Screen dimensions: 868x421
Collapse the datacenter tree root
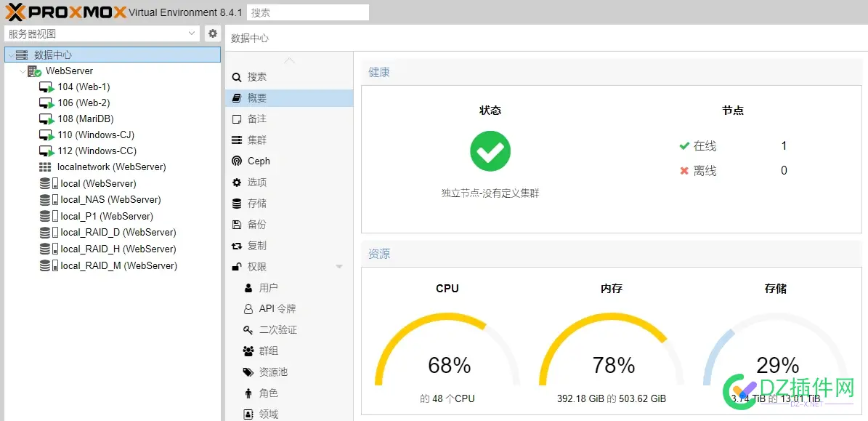pyautogui.click(x=9, y=55)
